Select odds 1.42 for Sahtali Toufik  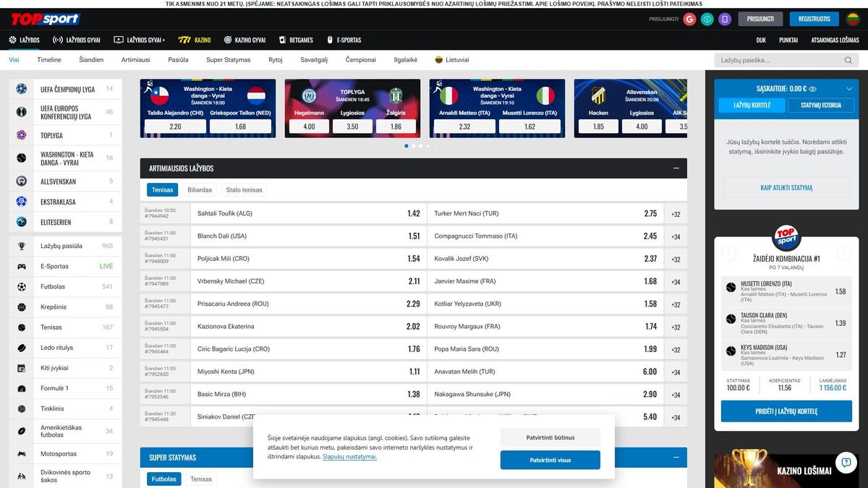(x=414, y=214)
